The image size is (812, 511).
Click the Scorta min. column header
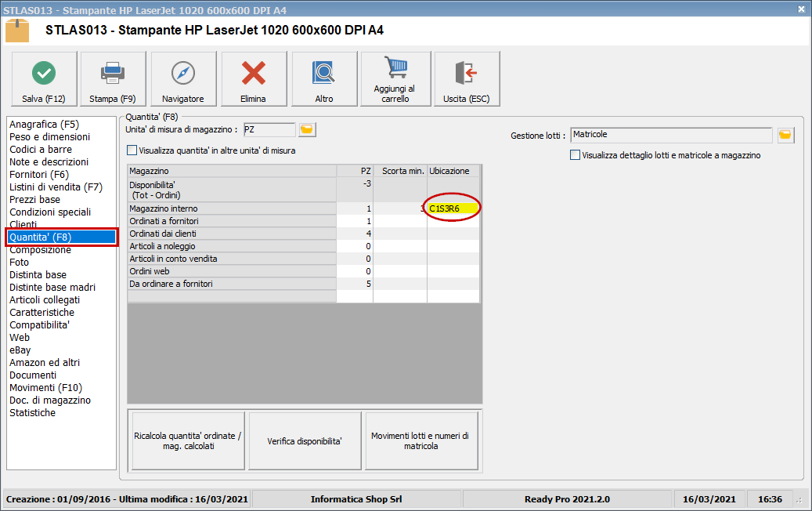point(400,171)
